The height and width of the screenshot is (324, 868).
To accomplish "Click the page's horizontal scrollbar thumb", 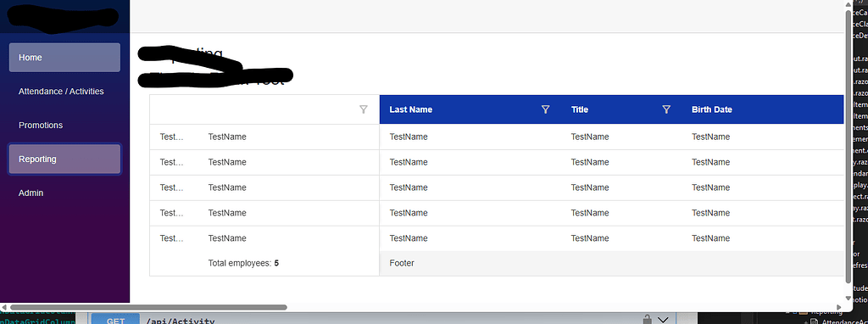I will pyautogui.click(x=148, y=307).
